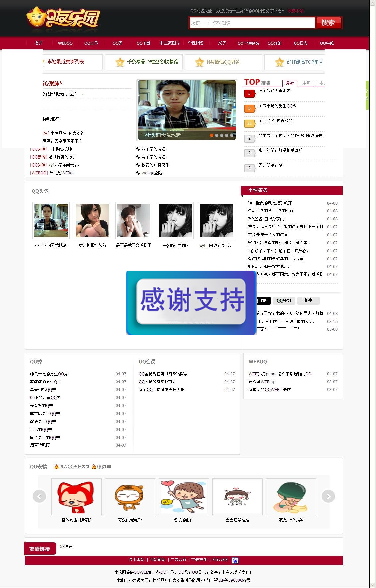Open avatar thumbnail xyf，陪你到最后

pos(217,220)
